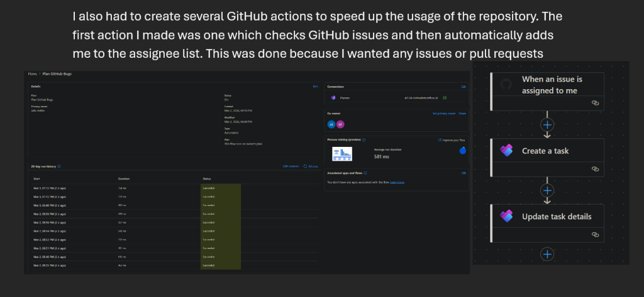The height and width of the screenshot is (297, 644).
Task: Insert a step after Create a task
Action: (x=547, y=190)
